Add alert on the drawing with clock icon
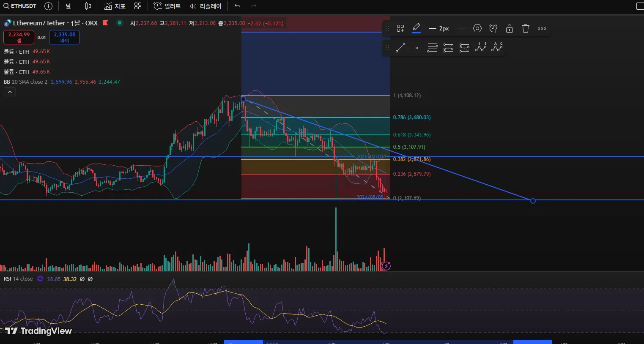 [493, 28]
